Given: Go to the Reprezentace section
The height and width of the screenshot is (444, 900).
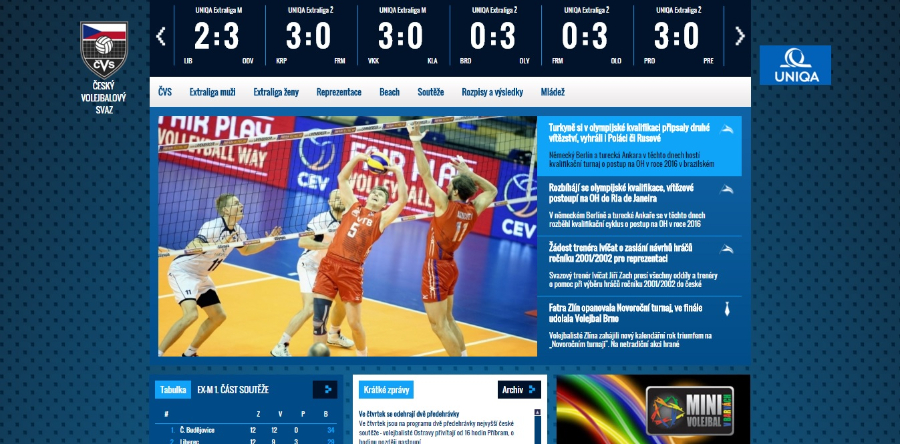Looking at the screenshot, I should [x=339, y=92].
